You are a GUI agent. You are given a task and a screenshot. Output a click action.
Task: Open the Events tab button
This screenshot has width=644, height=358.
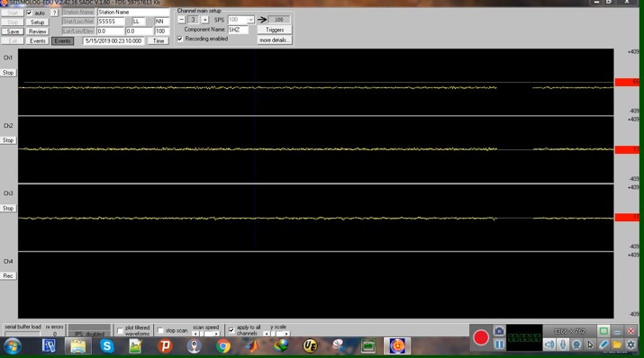pyautogui.click(x=62, y=41)
